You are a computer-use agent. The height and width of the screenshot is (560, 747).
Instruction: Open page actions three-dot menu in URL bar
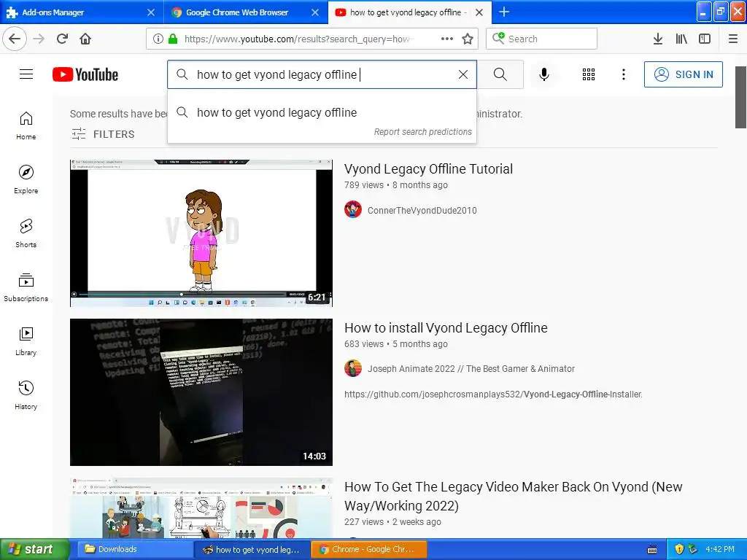coord(447,39)
